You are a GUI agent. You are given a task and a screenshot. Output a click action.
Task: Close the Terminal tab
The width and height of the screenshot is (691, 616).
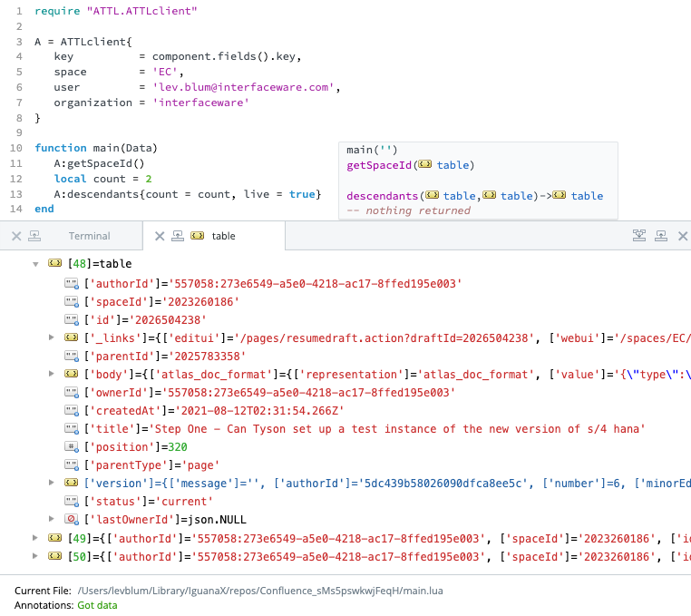(x=15, y=236)
